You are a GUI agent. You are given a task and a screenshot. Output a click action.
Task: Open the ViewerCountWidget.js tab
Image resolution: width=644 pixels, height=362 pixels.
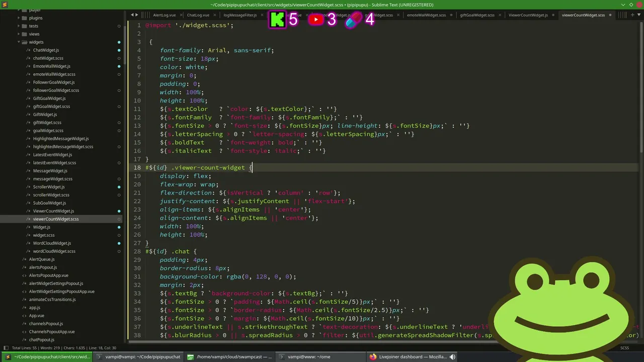point(528,15)
